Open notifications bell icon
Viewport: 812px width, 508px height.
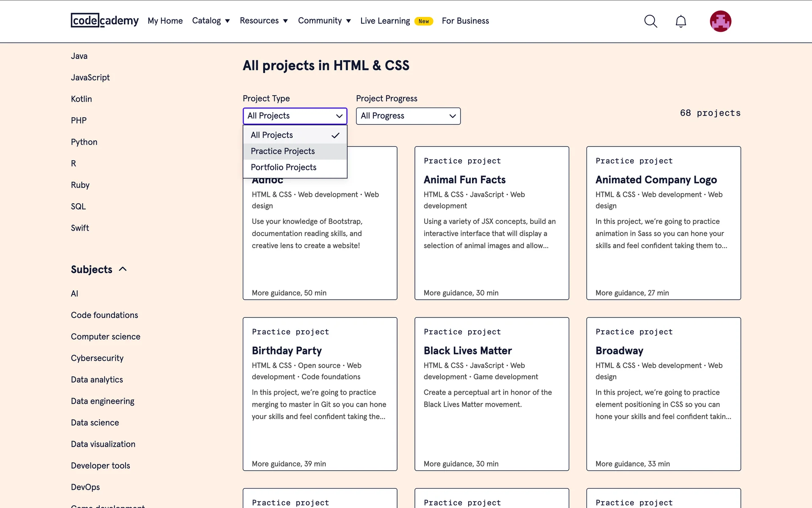click(680, 21)
